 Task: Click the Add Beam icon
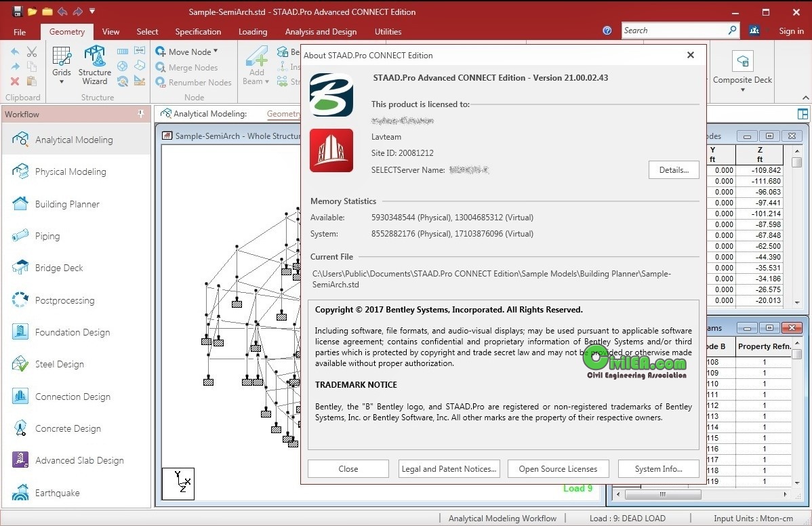[256, 56]
